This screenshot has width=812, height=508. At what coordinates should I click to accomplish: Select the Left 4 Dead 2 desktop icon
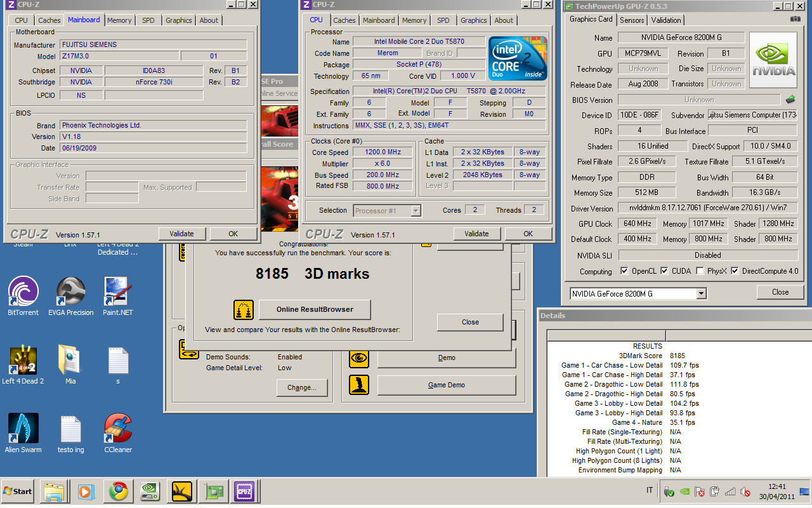pyautogui.click(x=23, y=365)
